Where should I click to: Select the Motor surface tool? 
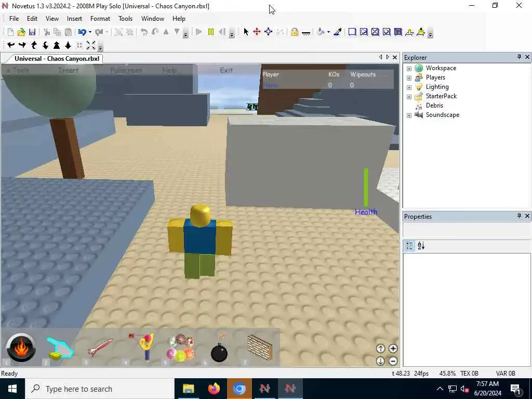tap(421, 32)
